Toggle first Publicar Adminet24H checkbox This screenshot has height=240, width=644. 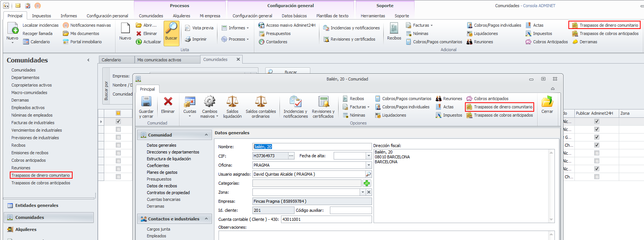tap(597, 122)
